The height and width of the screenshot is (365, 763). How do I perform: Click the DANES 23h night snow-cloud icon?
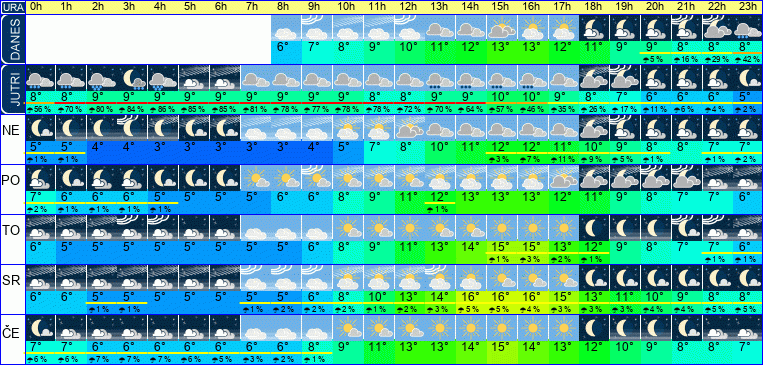747,28
